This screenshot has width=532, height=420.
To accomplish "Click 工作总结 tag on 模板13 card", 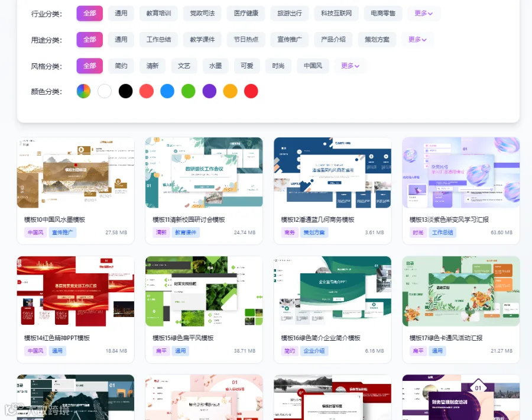I will pos(442,232).
